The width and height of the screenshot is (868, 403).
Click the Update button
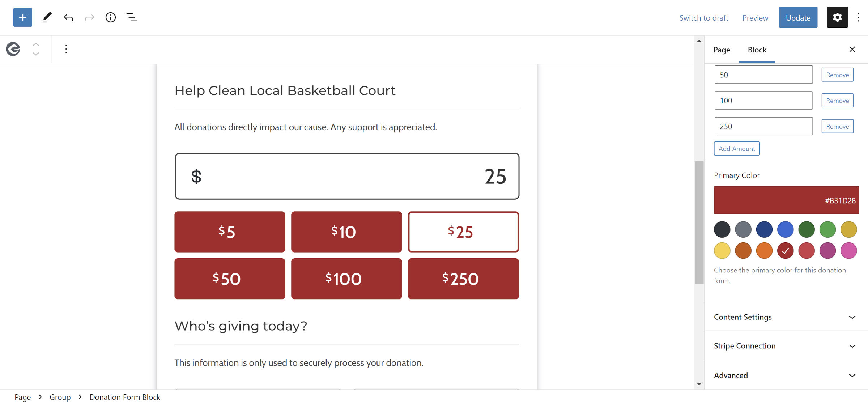click(798, 17)
